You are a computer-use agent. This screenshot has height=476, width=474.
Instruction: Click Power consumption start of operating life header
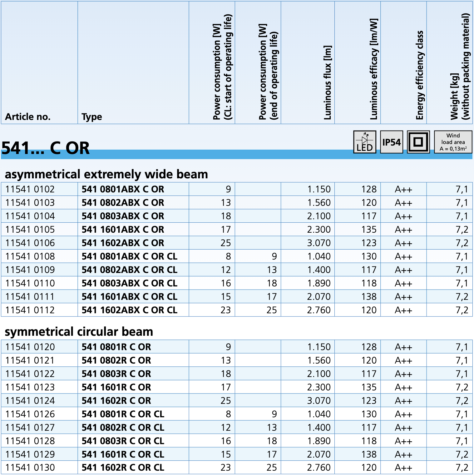[x=223, y=67]
